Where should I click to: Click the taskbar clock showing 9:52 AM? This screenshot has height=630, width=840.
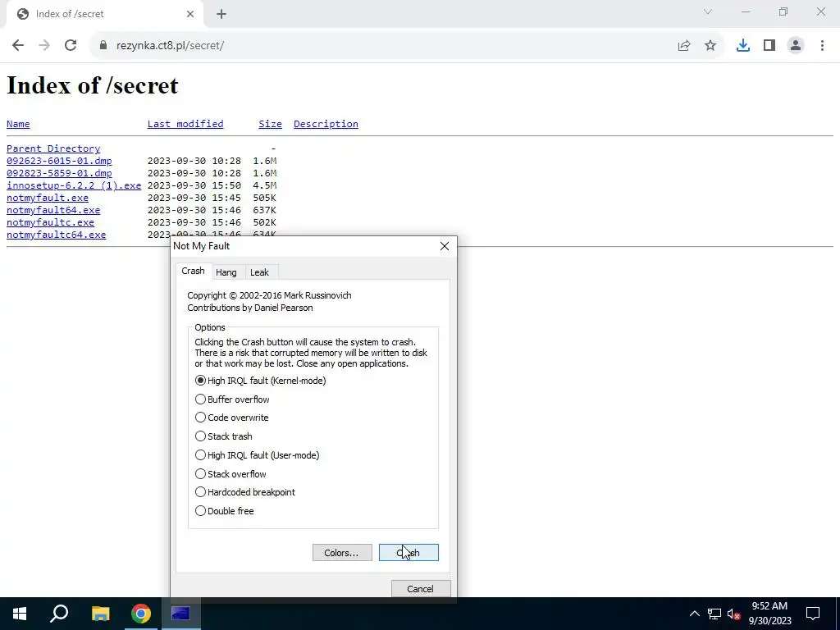point(769,614)
